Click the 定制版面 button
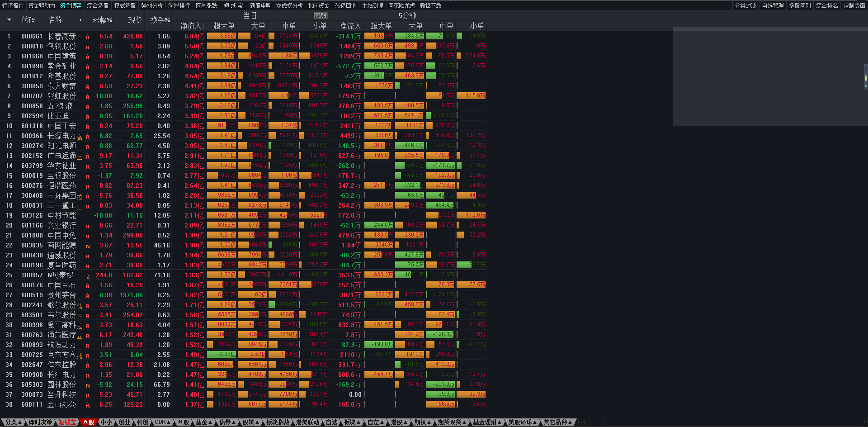 [854, 5]
